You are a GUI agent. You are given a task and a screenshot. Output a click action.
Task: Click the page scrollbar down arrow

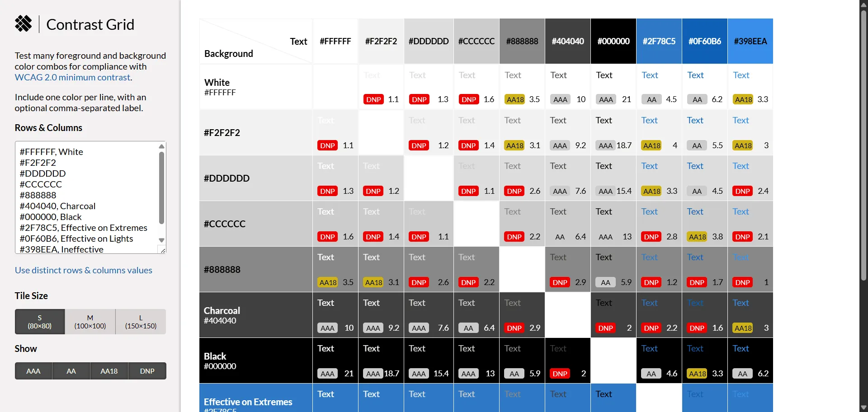tap(864, 407)
